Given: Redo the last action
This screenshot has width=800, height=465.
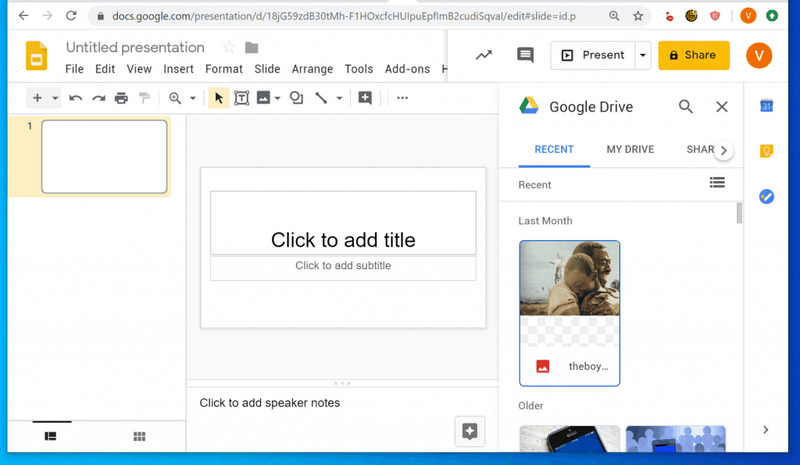Looking at the screenshot, I should (98, 98).
